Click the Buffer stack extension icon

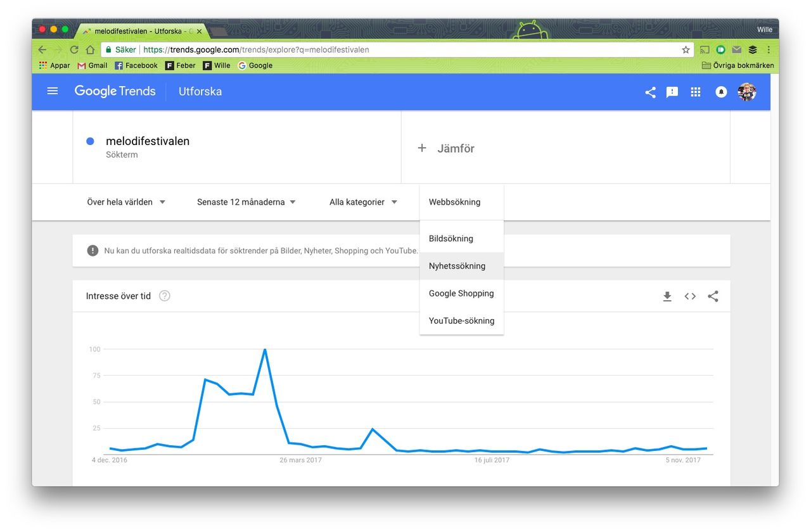[x=753, y=49]
